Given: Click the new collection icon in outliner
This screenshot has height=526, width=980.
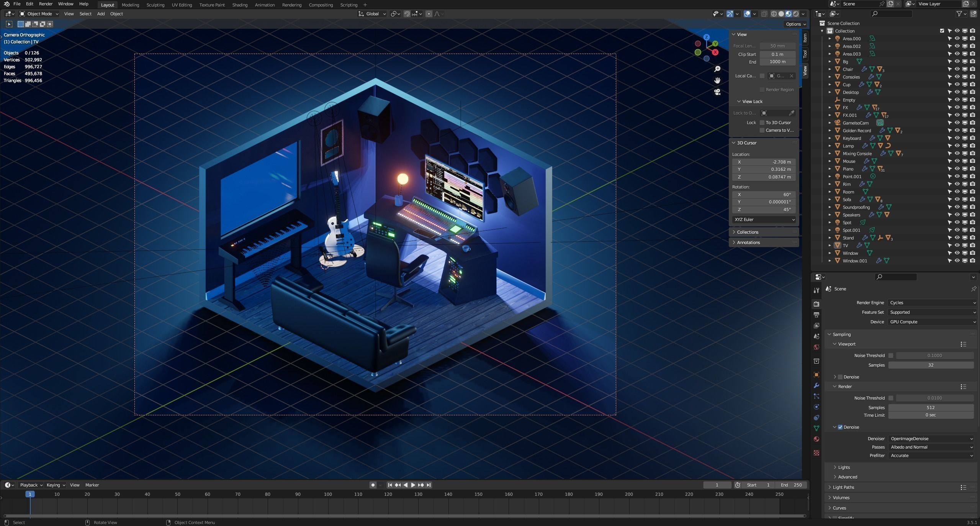Looking at the screenshot, I should point(973,14).
